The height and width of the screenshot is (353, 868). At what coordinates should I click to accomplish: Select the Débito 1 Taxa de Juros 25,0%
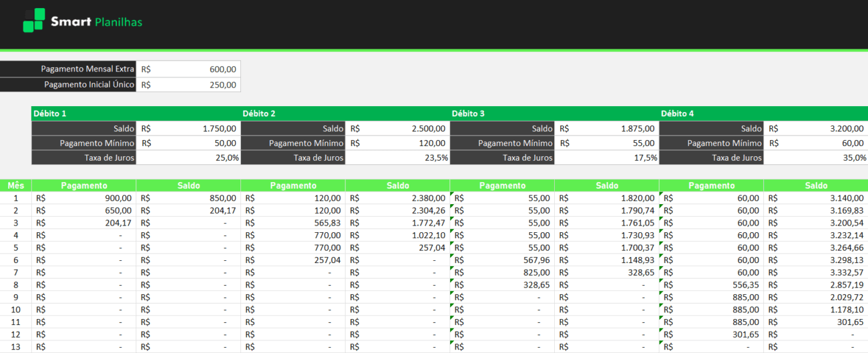pyautogui.click(x=188, y=158)
